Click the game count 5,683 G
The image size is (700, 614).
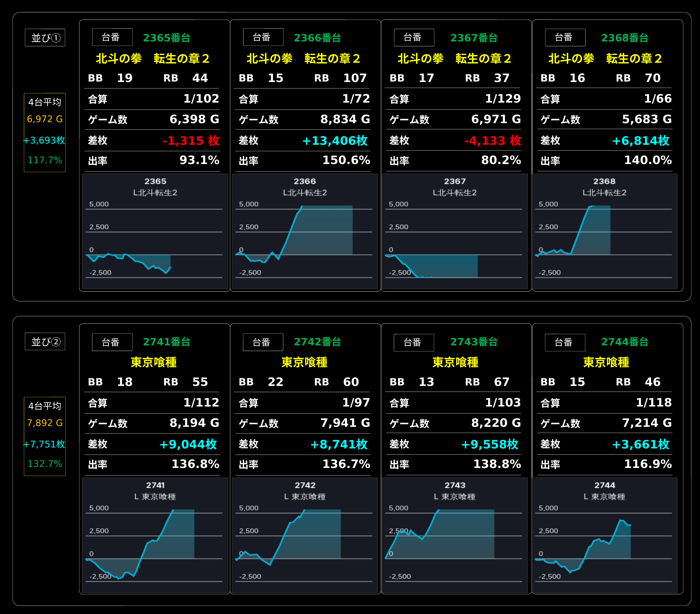click(x=647, y=119)
